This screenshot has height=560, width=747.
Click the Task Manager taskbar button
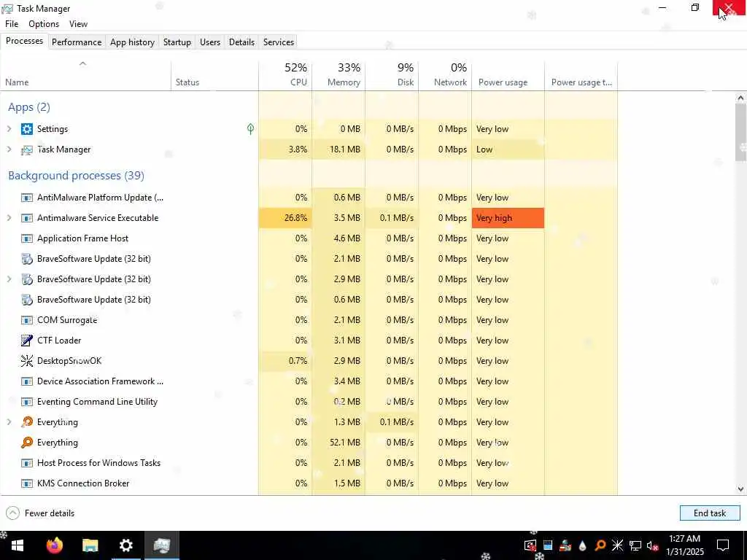(x=162, y=545)
